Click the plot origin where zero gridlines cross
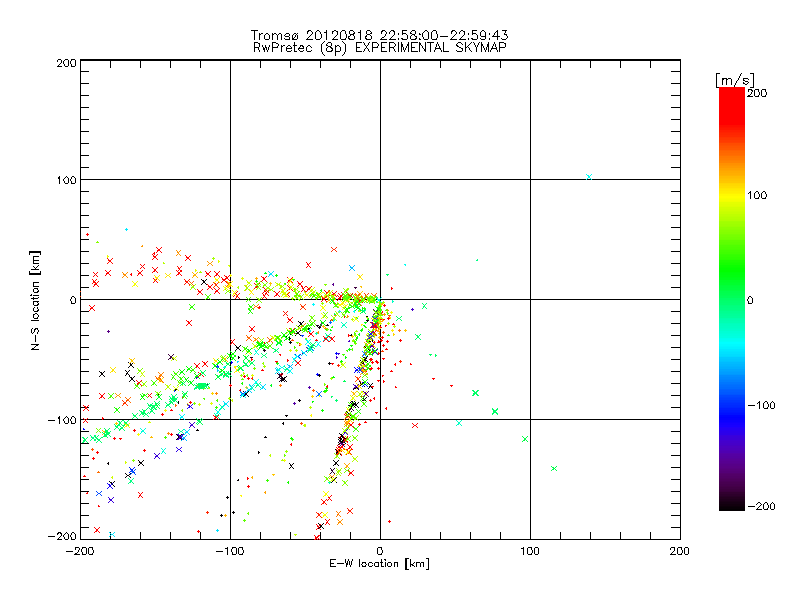The height and width of the screenshot is (600, 800). point(380,299)
